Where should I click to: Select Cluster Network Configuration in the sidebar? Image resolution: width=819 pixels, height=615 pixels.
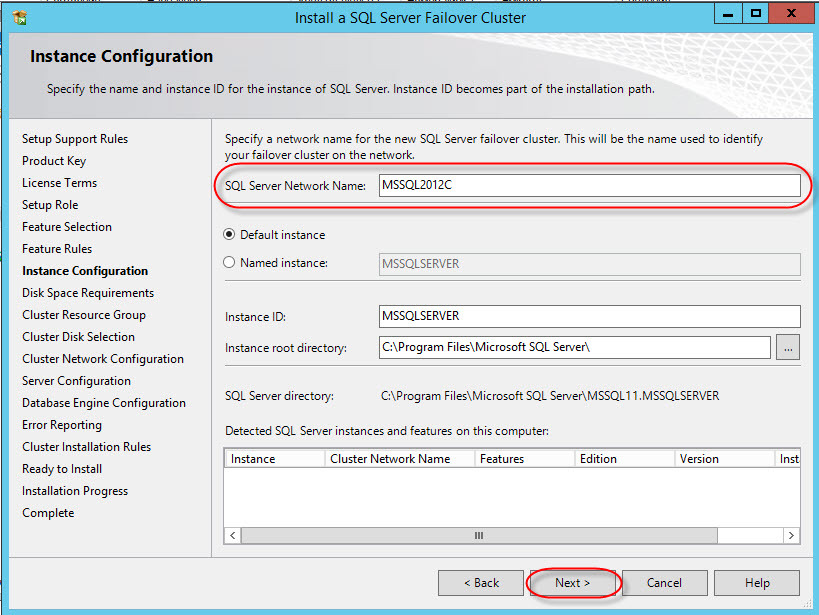[x=103, y=359]
